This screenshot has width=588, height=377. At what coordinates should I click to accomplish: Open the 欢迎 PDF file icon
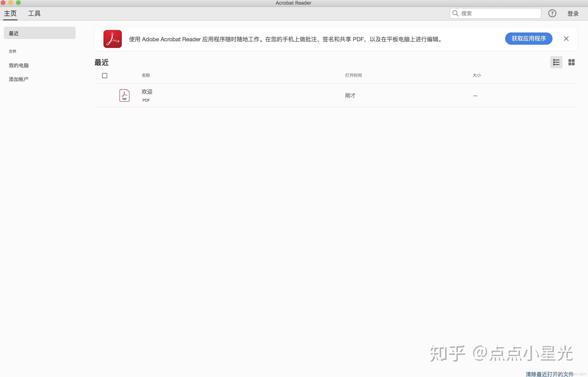tap(124, 95)
